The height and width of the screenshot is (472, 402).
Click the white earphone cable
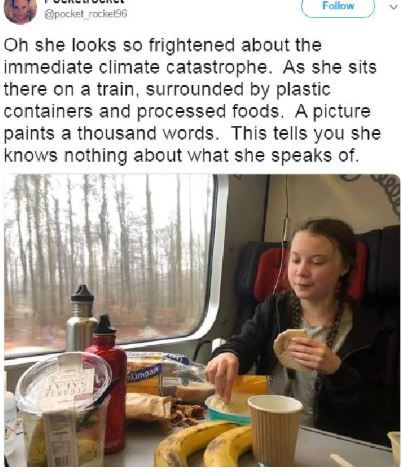279,287
